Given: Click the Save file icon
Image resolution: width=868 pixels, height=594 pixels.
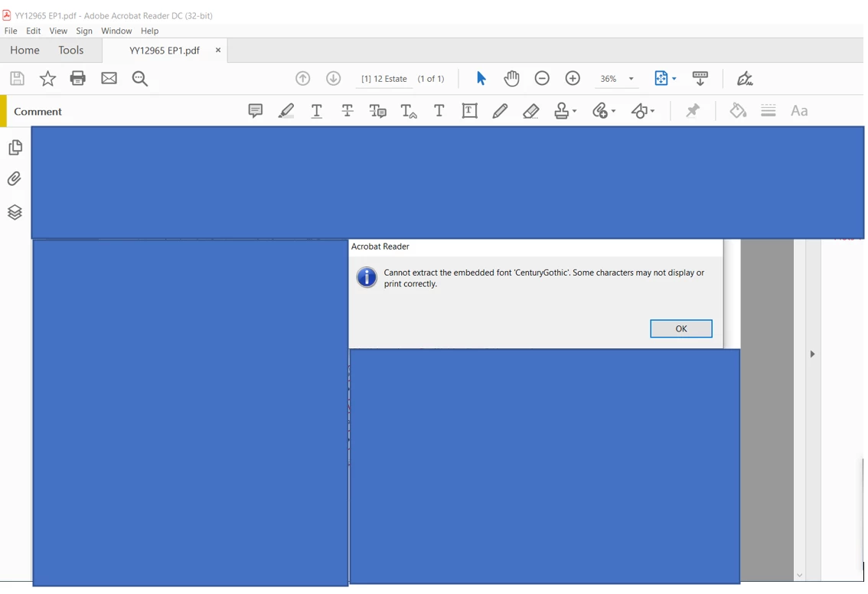Looking at the screenshot, I should [x=17, y=79].
